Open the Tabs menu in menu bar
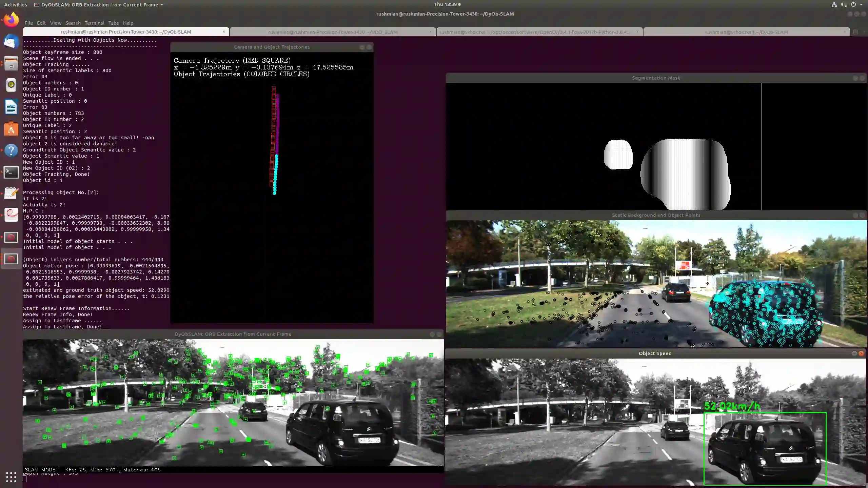The image size is (868, 488). tap(113, 23)
